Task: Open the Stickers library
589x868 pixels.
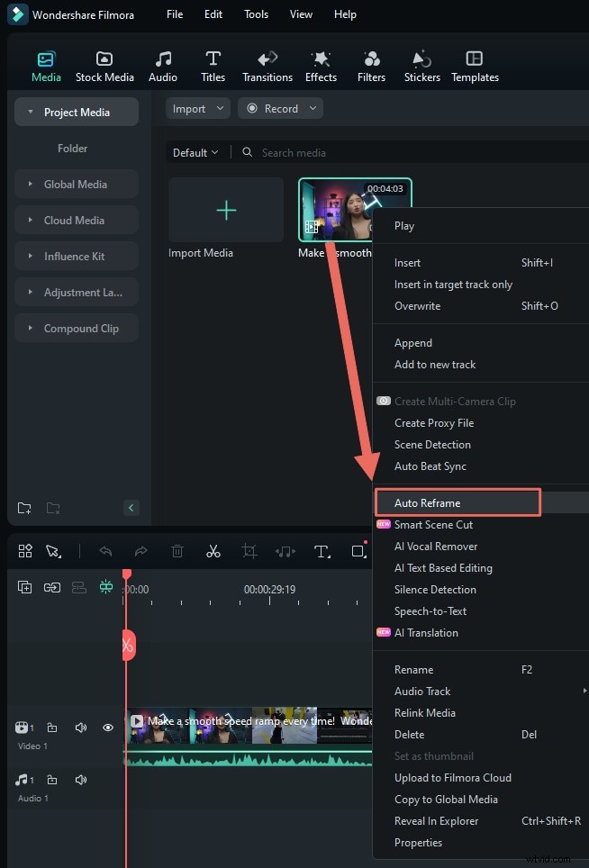Action: click(421, 66)
